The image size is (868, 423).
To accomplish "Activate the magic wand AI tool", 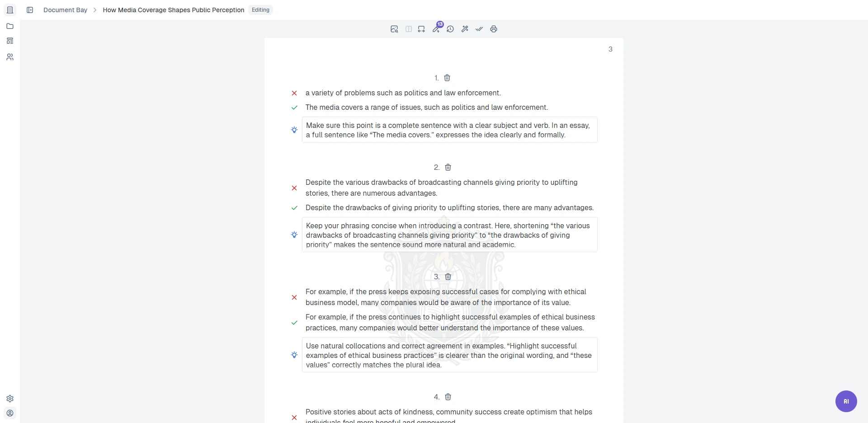I will tap(465, 29).
